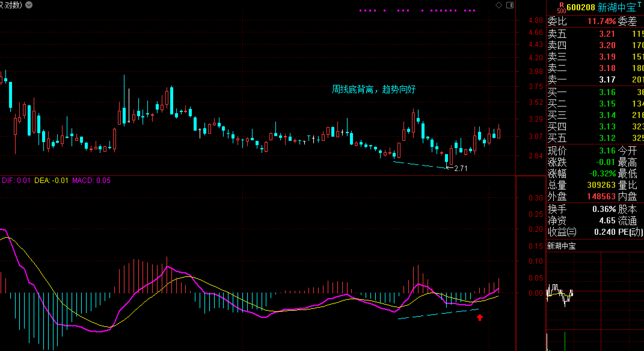This screenshot has height=351, width=644.
Task: Open the log-scale chart dropdown arrow
Action: (x=29, y=5)
